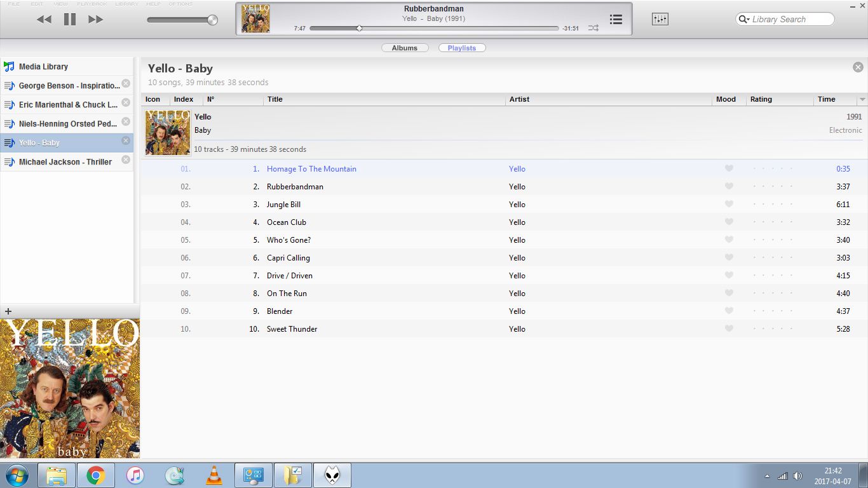Open the Michael Jackson - Thriller playlist
The image size is (868, 488).
(x=67, y=161)
